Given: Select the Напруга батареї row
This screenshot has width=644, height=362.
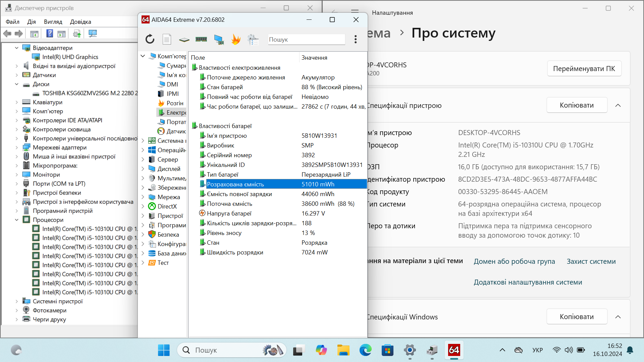Looking at the screenshot, I should [278, 214].
